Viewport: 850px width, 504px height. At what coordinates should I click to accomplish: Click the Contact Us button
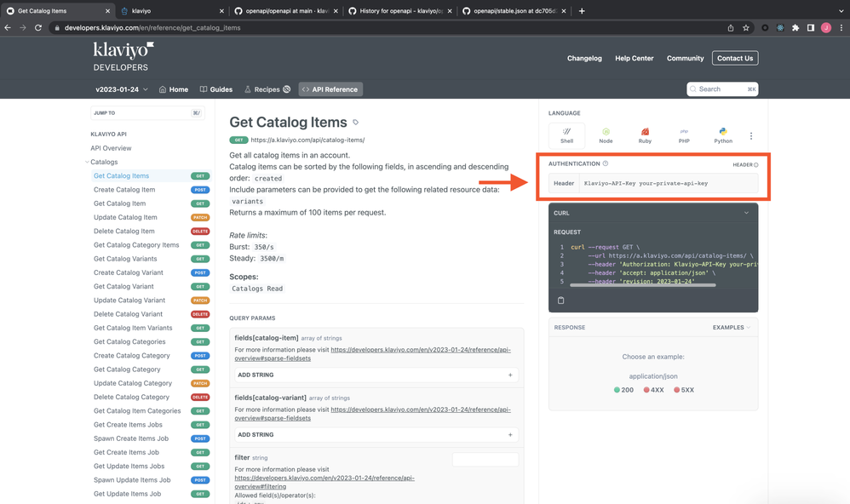point(735,58)
